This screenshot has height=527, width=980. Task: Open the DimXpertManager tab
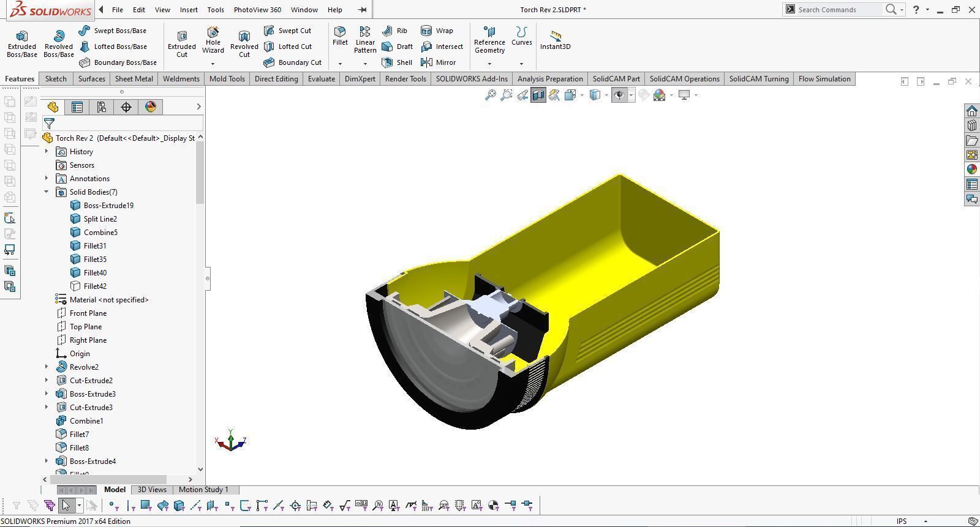click(126, 107)
